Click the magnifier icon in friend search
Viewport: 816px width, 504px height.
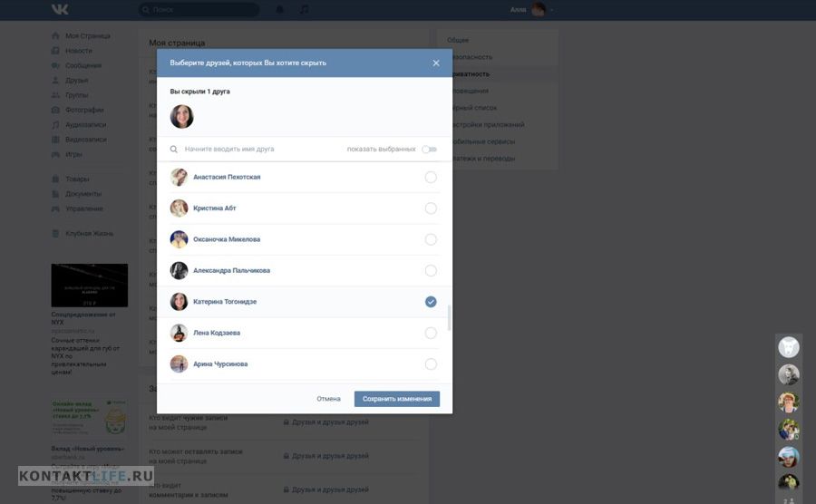pos(174,150)
